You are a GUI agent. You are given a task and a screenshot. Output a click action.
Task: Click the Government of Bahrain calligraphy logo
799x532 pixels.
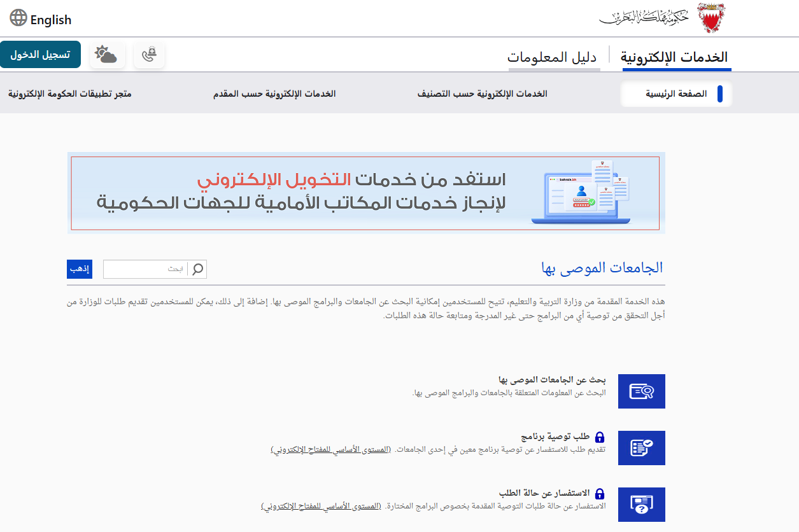pos(645,18)
